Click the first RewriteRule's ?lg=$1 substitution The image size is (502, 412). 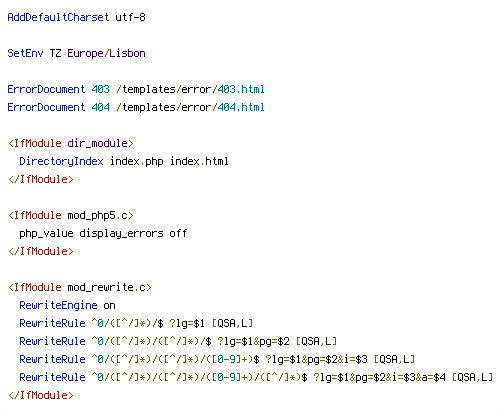[x=187, y=323]
